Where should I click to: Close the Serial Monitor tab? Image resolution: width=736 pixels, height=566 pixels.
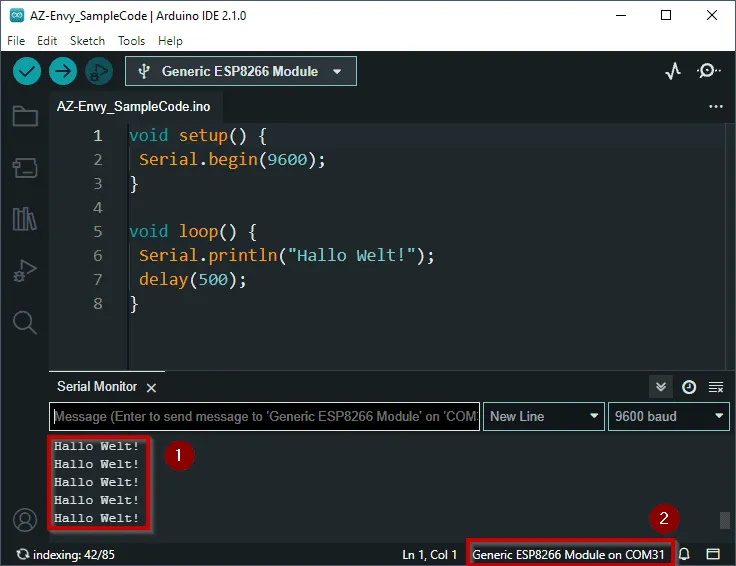tap(152, 387)
